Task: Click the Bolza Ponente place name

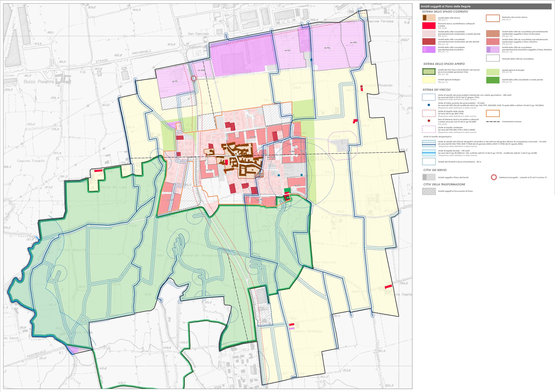Action: (x=39, y=82)
